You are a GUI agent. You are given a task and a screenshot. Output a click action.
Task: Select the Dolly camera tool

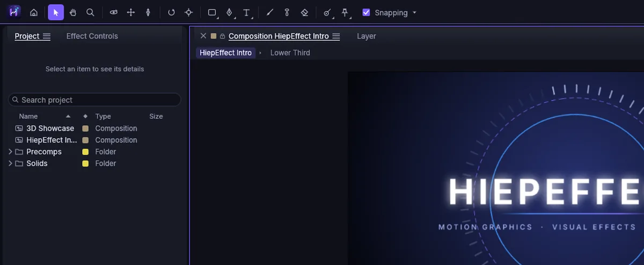pos(148,12)
